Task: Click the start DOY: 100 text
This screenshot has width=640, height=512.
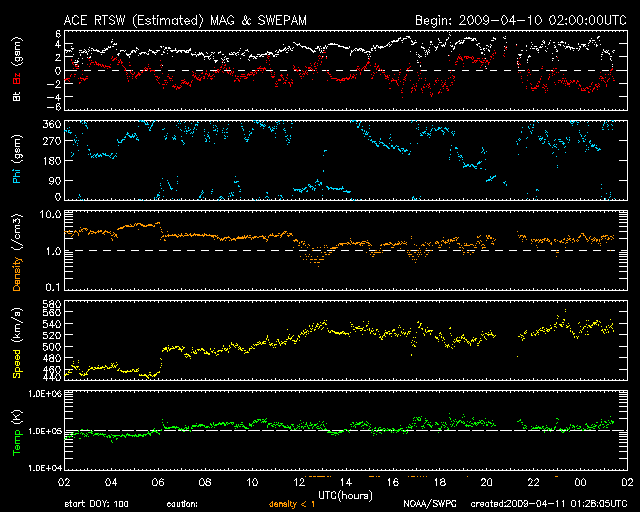Action: (x=96, y=504)
